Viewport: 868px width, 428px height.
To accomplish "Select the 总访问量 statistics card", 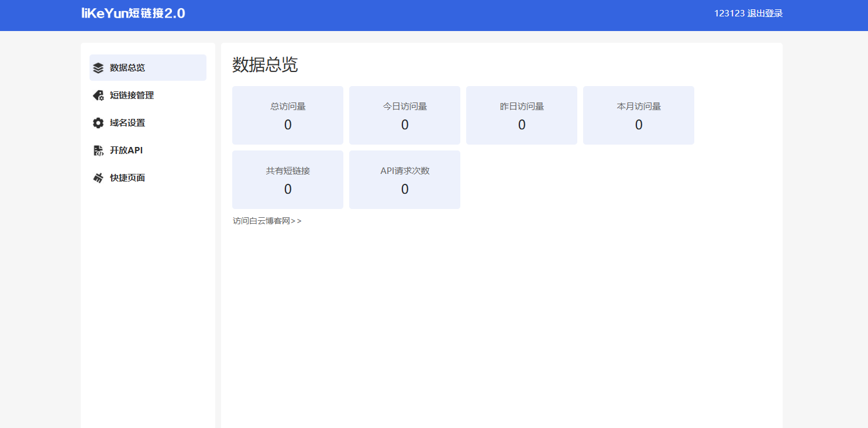I will coord(287,115).
